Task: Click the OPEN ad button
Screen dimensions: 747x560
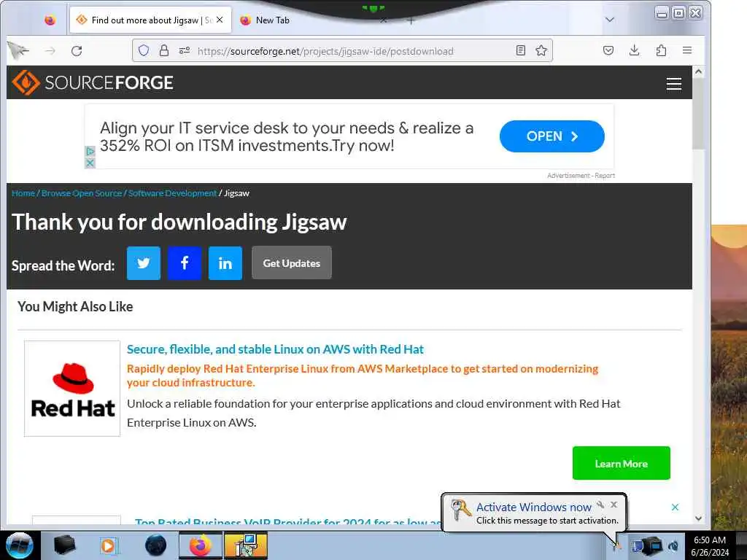Action: [552, 136]
